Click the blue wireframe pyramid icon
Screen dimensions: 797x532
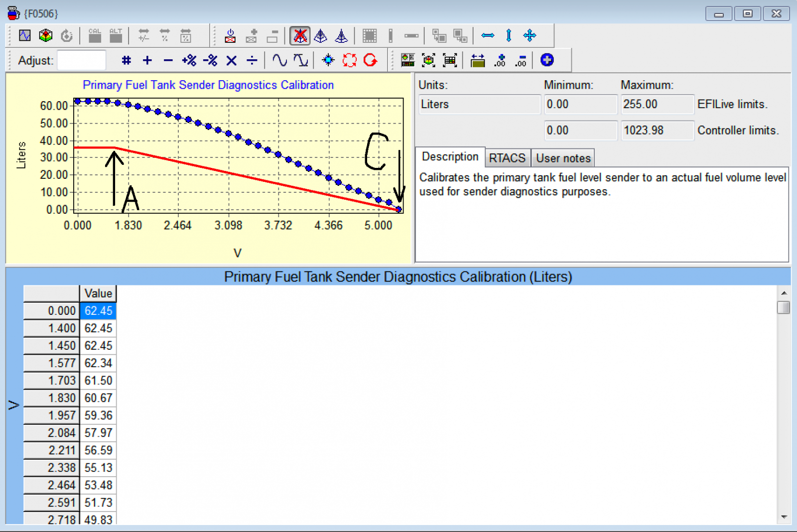point(321,35)
